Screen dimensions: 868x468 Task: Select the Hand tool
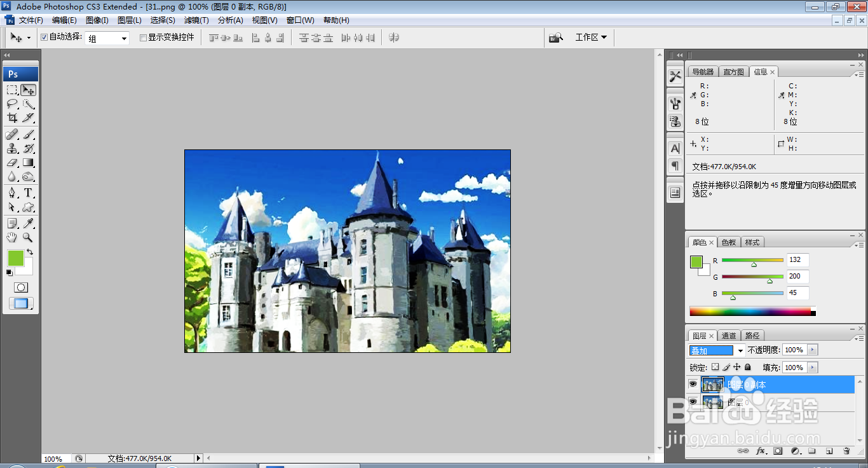12,237
